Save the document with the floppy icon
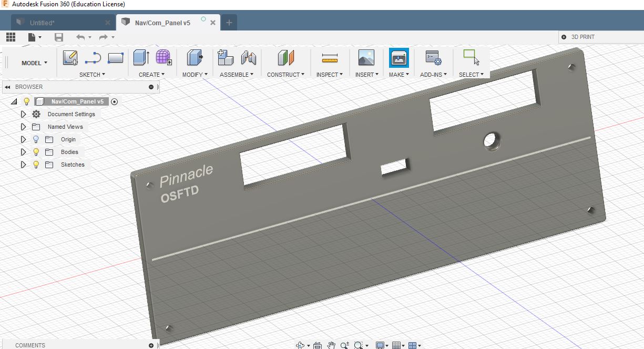The width and height of the screenshot is (644, 349). [x=59, y=37]
